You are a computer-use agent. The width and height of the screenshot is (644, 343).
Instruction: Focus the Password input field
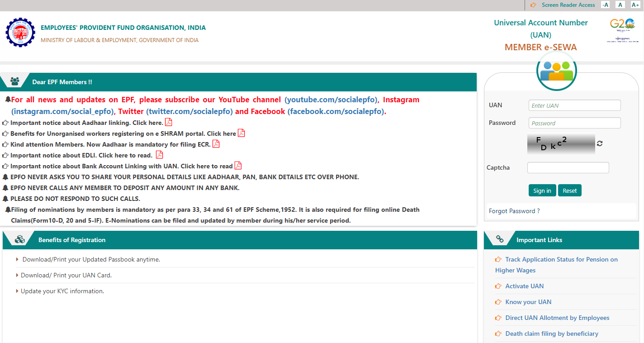pos(574,123)
